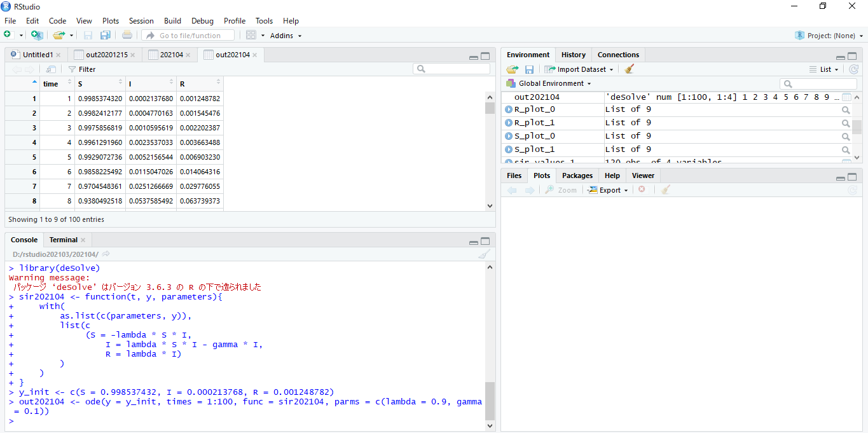Open the Session menu
This screenshot has width=868, height=433.
coord(141,21)
